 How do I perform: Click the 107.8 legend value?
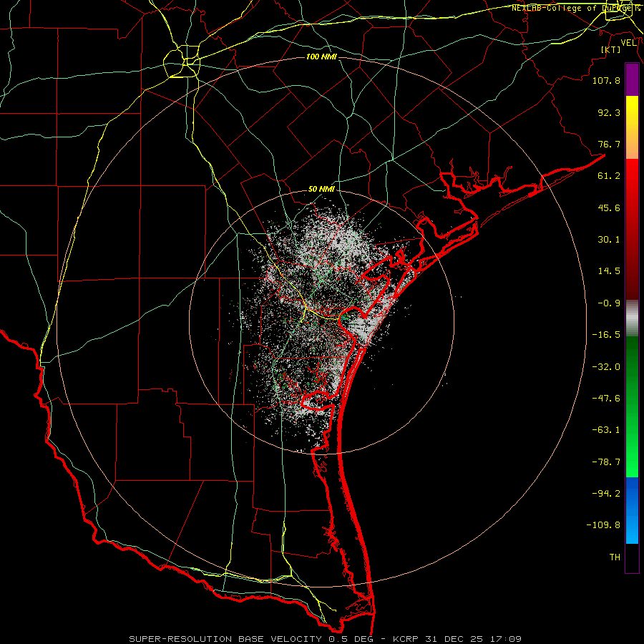click(606, 80)
